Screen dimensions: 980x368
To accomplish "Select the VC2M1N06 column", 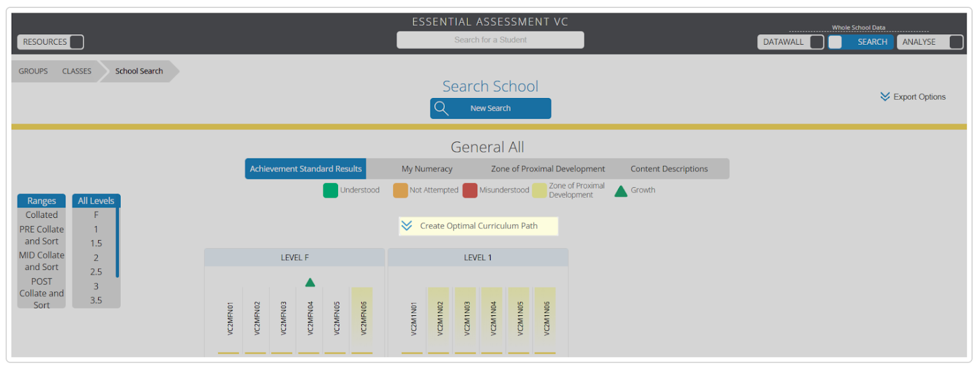I will [546, 320].
